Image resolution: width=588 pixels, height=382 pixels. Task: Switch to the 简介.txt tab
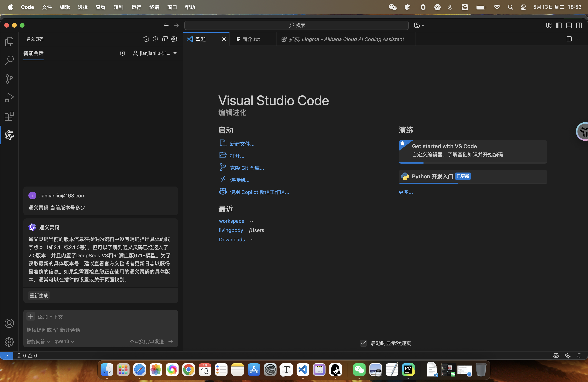click(251, 39)
